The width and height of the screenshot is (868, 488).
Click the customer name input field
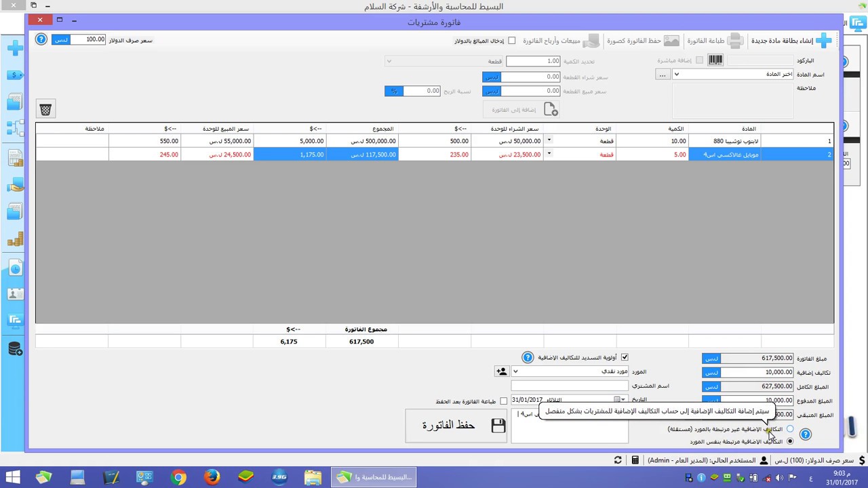coord(570,386)
